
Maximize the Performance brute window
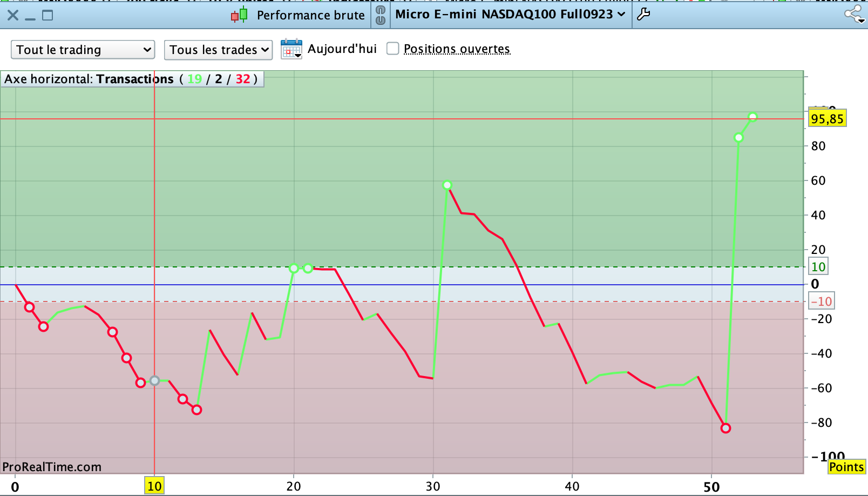[48, 15]
